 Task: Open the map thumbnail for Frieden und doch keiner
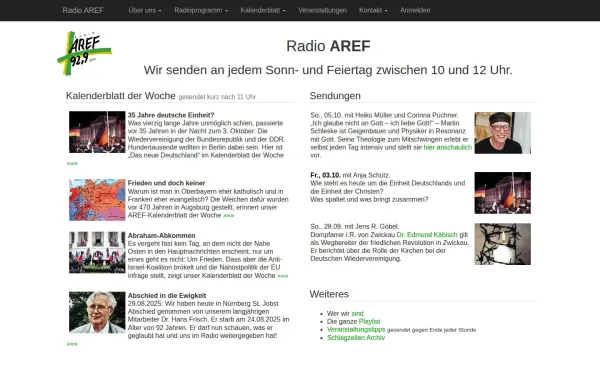coord(97,200)
